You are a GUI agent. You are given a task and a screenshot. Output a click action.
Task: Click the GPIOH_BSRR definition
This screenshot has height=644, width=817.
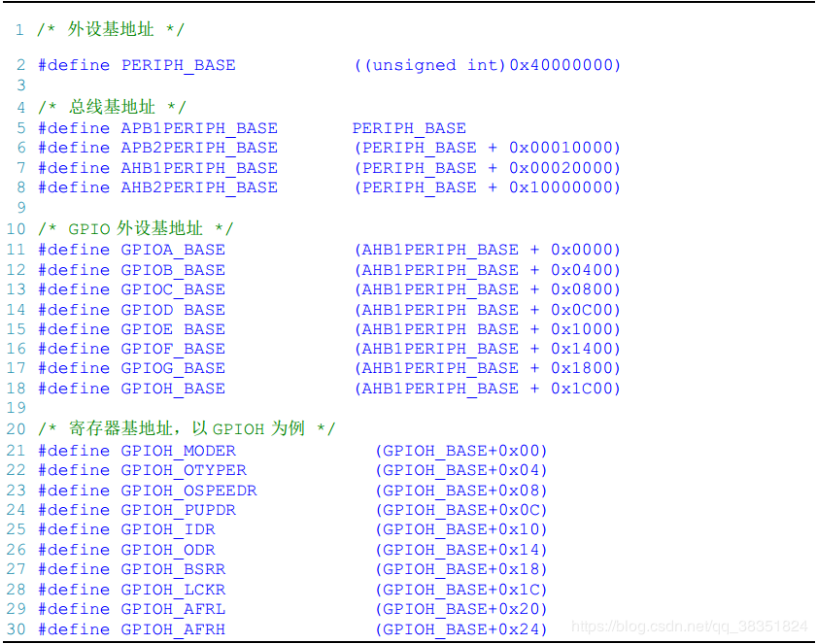173,569
